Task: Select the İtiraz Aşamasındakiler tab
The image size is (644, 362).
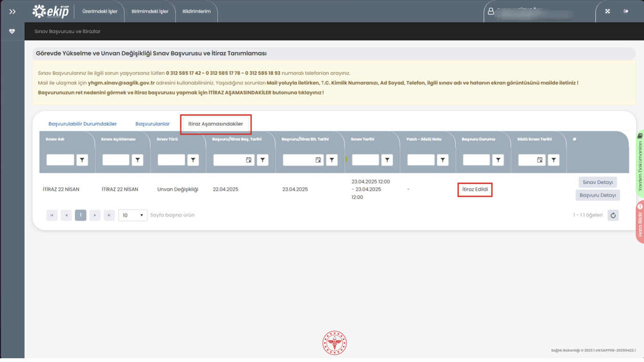Action: [x=216, y=124]
